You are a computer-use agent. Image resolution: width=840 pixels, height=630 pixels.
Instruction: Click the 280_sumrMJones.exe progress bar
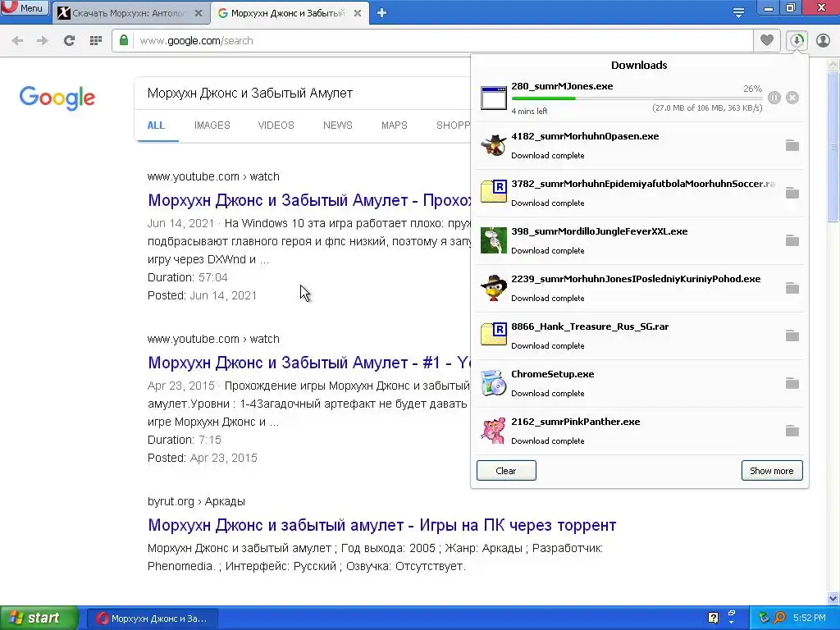pyautogui.click(x=637, y=98)
